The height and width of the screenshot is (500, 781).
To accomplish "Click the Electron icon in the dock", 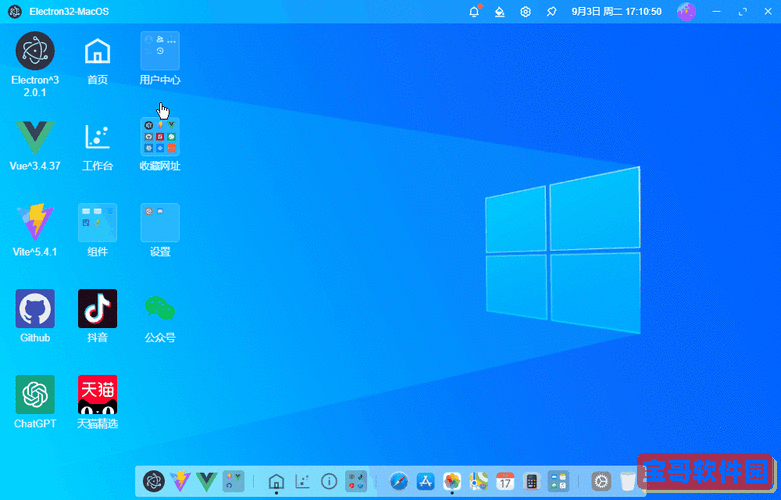I will click(154, 482).
